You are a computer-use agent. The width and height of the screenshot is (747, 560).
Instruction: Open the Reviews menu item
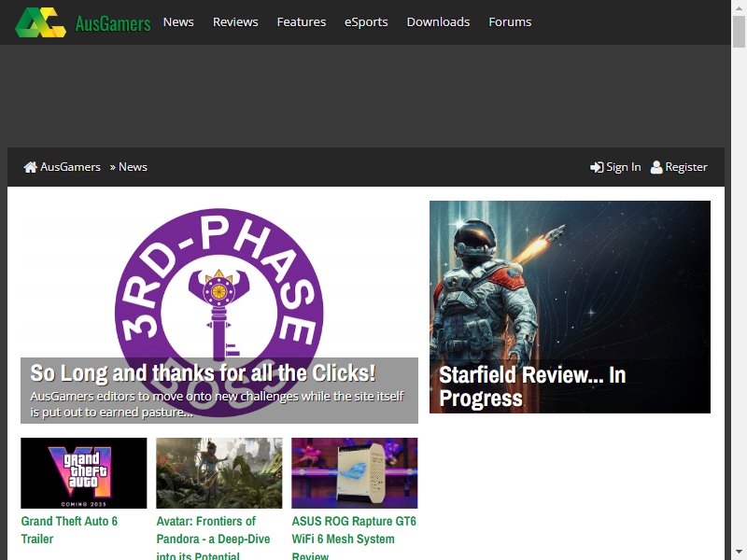coord(235,21)
